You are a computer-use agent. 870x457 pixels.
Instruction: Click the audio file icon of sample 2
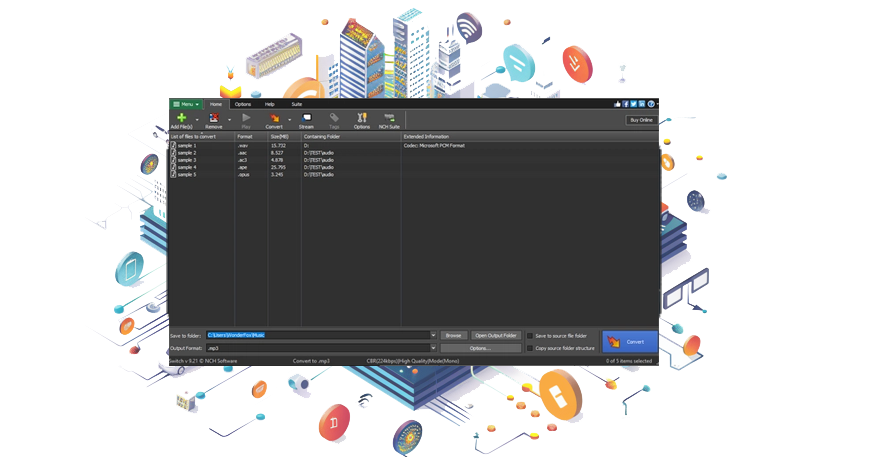coord(173,153)
